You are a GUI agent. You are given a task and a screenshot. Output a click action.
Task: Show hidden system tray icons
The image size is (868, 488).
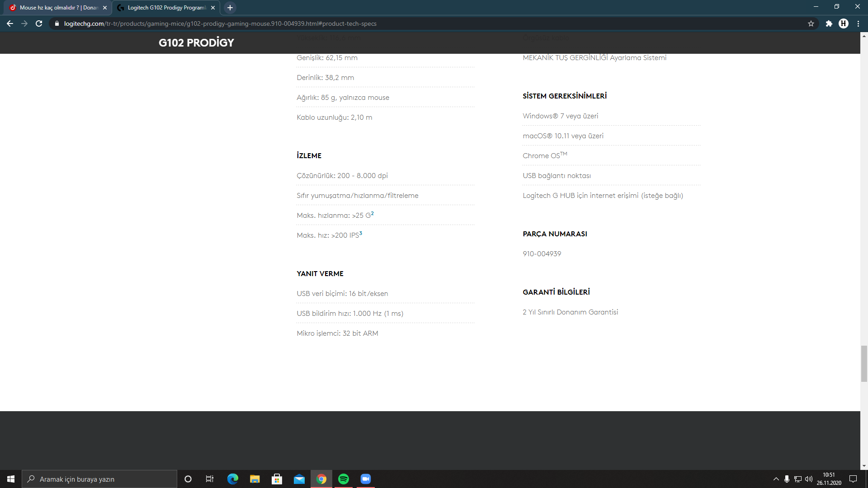[776, 479]
